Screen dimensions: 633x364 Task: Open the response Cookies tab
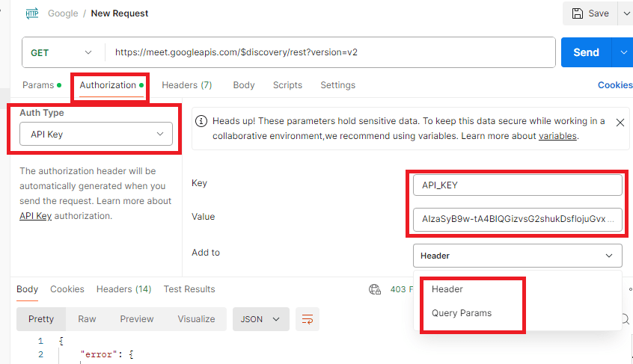tap(67, 289)
